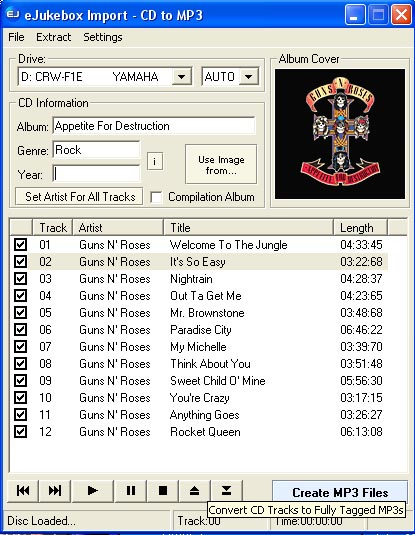Uncheck track 07 My Michelle

[20, 347]
